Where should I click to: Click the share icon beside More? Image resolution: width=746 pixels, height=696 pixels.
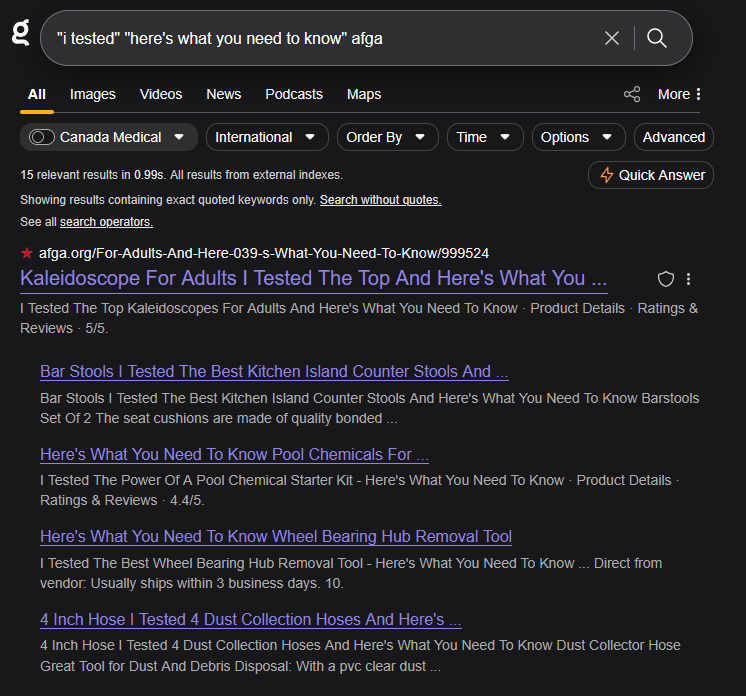[x=632, y=94]
